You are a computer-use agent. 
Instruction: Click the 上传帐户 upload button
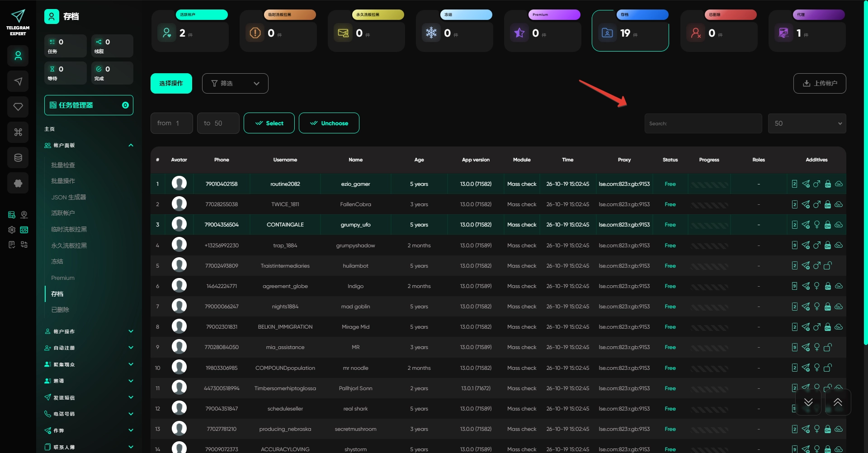pyautogui.click(x=820, y=84)
